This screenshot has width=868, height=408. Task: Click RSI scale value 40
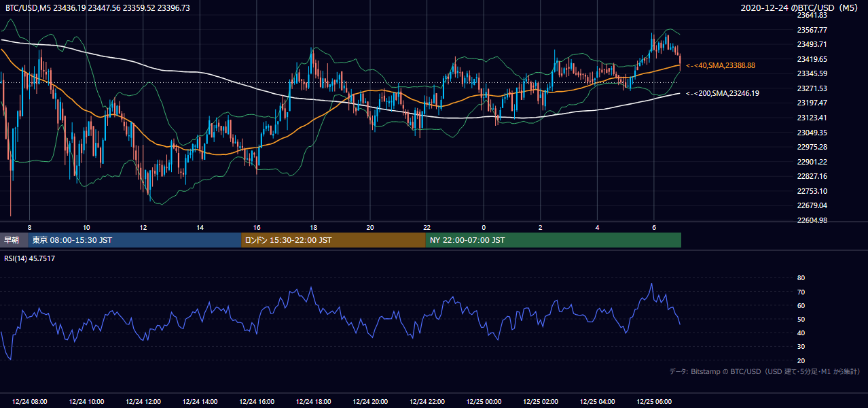tap(801, 333)
